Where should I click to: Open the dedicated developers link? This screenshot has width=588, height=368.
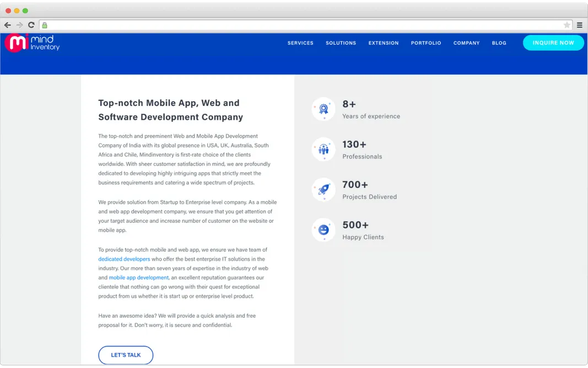click(124, 259)
